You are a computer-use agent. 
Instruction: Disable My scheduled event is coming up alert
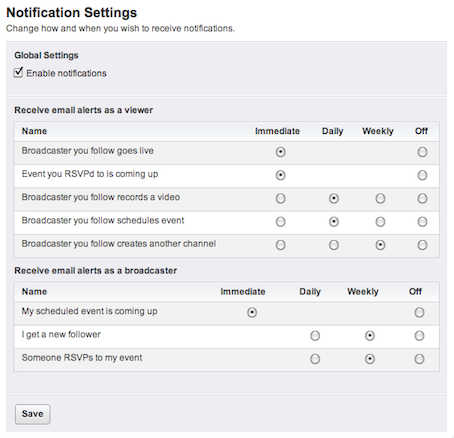pos(419,312)
